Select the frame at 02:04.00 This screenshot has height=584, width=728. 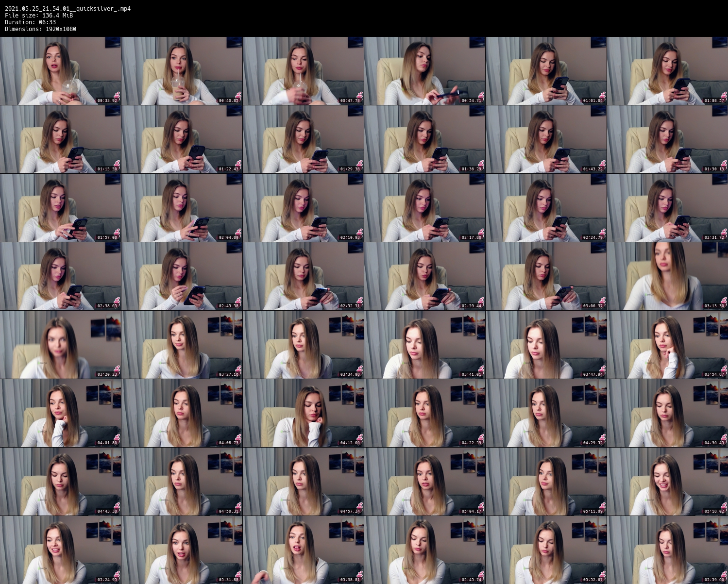point(182,208)
